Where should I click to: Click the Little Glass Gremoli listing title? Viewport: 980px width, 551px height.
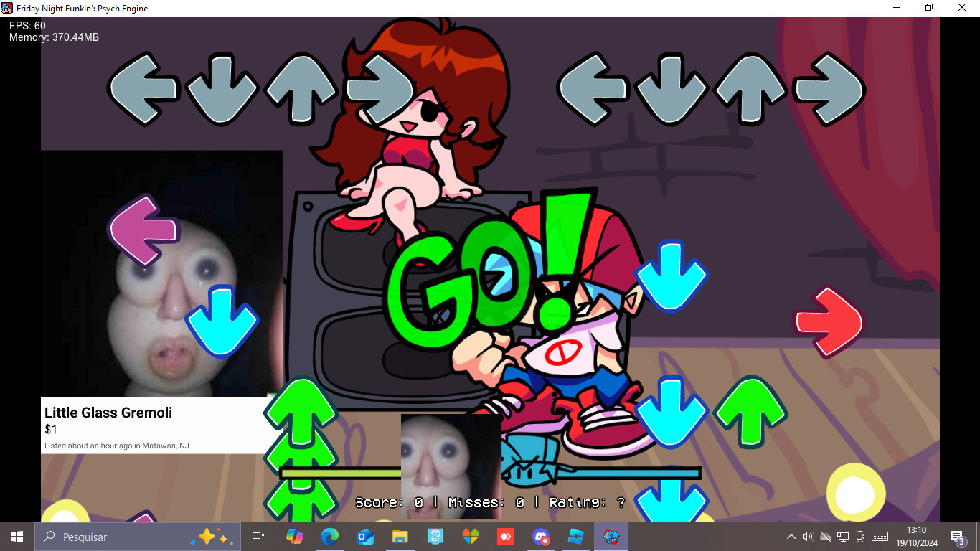pos(108,413)
